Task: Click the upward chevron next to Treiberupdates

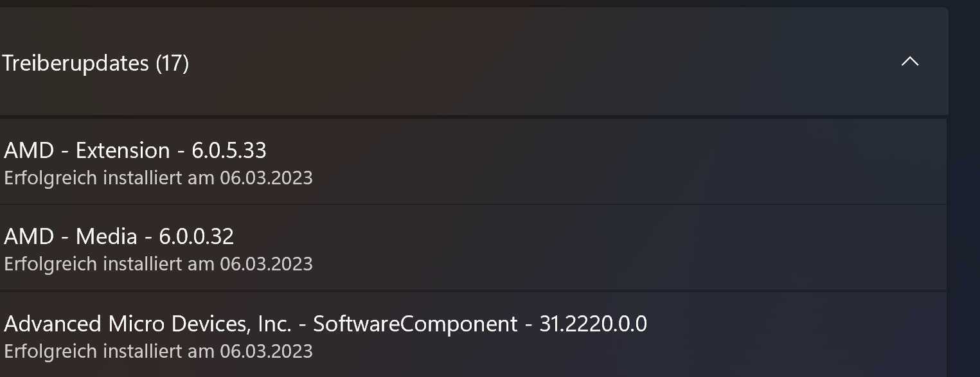Action: [909, 62]
